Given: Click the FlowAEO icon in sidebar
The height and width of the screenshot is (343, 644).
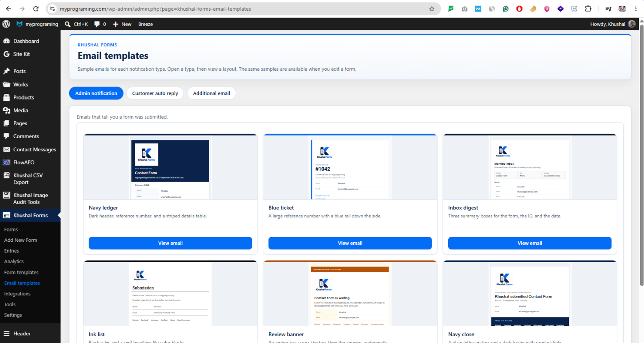Looking at the screenshot, I should pyautogui.click(x=6, y=162).
